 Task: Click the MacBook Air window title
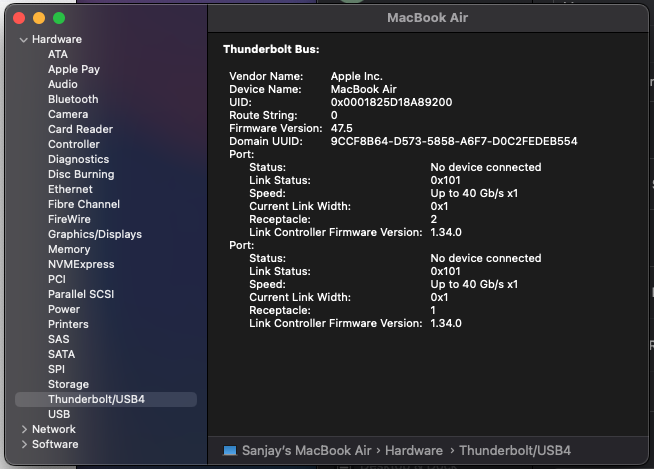pyautogui.click(x=428, y=18)
